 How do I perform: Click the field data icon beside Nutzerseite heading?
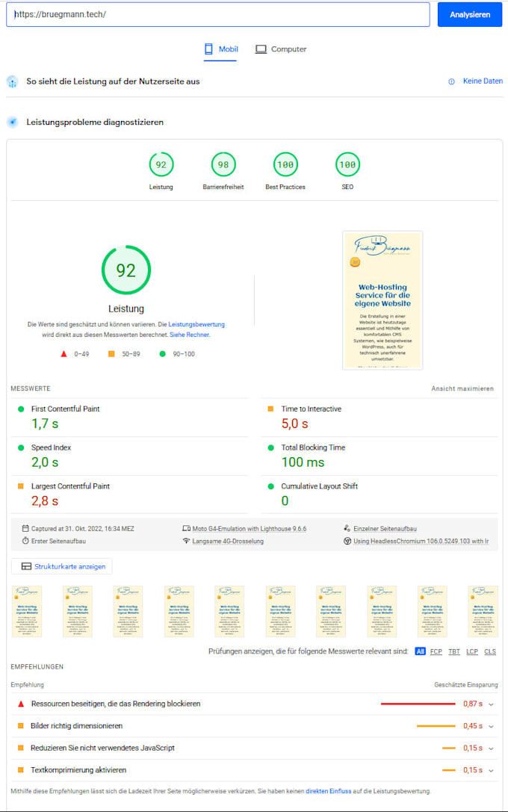tap(13, 82)
